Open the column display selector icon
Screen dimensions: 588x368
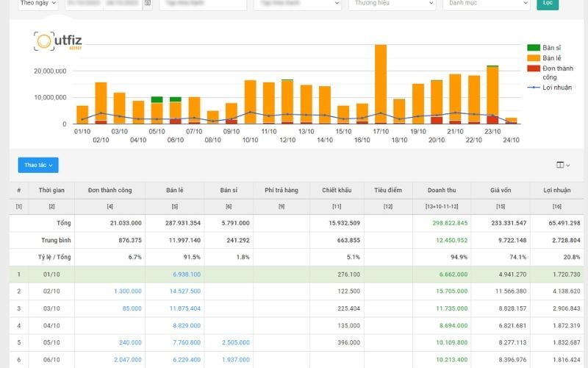click(563, 165)
